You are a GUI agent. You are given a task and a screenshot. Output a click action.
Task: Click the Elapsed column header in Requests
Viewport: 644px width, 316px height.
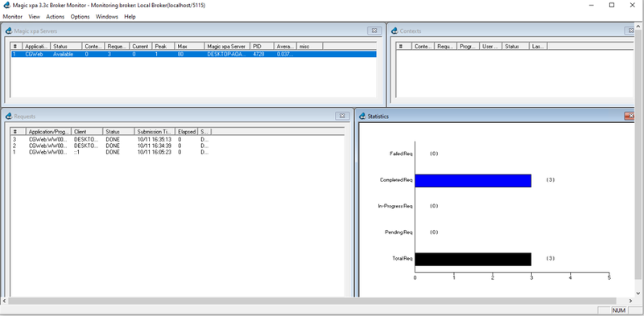[186, 132]
